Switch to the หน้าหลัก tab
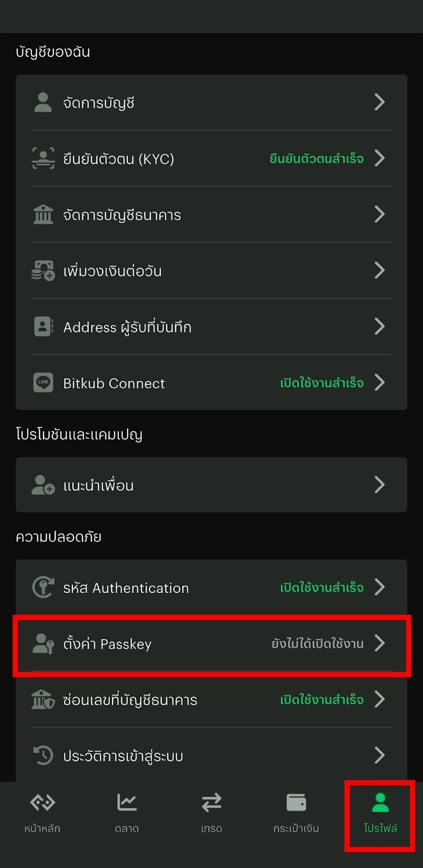 point(42,812)
